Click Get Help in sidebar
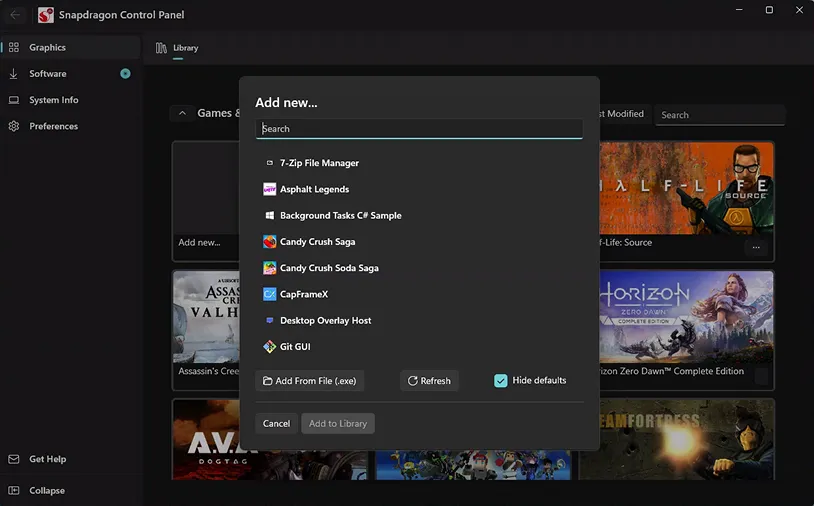814x506 pixels. click(x=47, y=459)
